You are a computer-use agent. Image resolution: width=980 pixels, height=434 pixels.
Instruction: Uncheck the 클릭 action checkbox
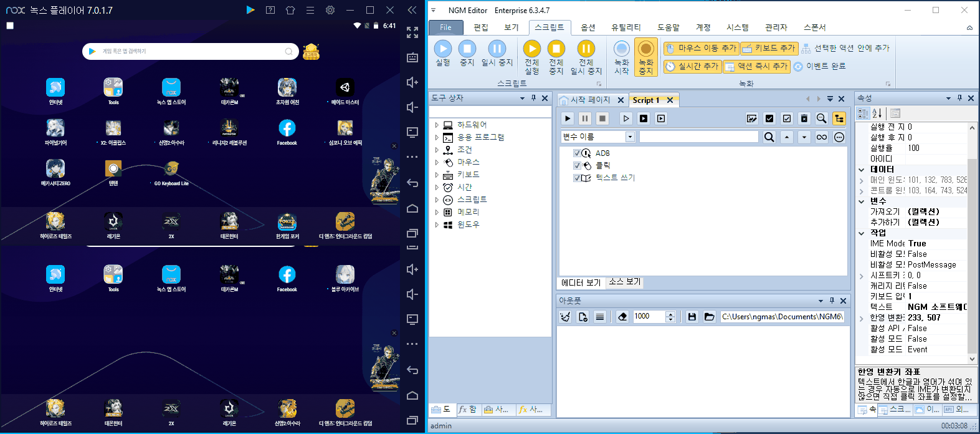577,166
